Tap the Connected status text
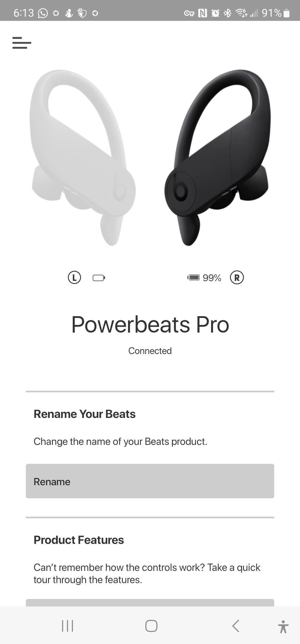The width and height of the screenshot is (300, 644). coord(150,351)
